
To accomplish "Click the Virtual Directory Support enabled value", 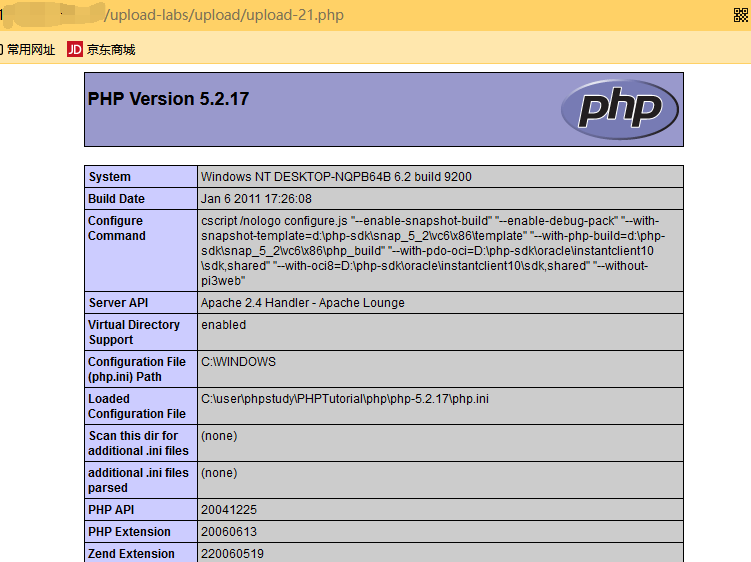I will [223, 325].
